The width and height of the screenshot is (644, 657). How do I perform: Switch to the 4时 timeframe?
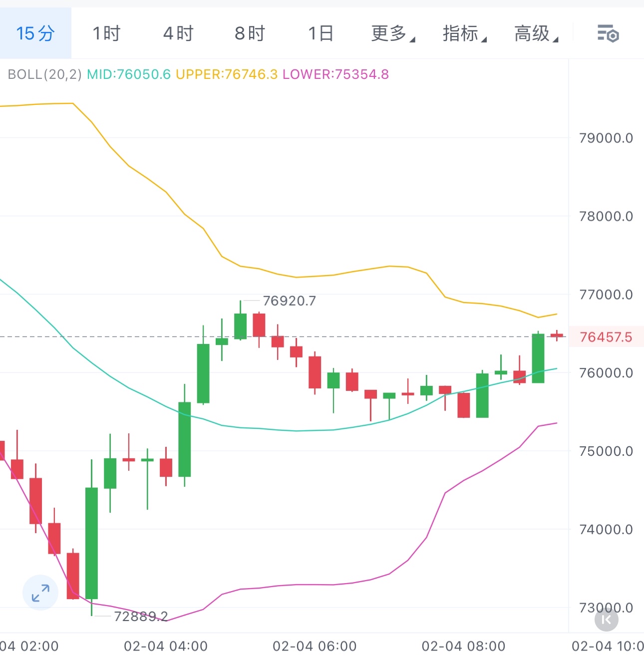click(178, 33)
